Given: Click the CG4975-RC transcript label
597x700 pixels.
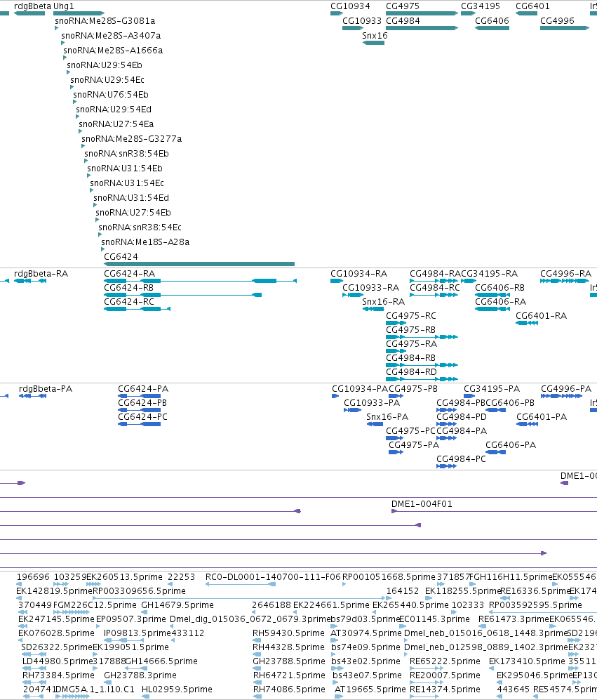Looking at the screenshot, I should tap(411, 316).
